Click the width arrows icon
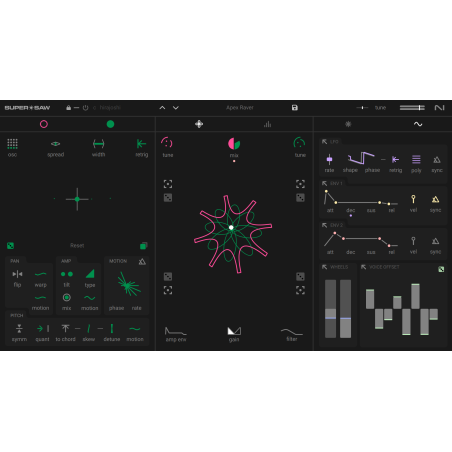The width and height of the screenshot is (452, 452). click(98, 144)
